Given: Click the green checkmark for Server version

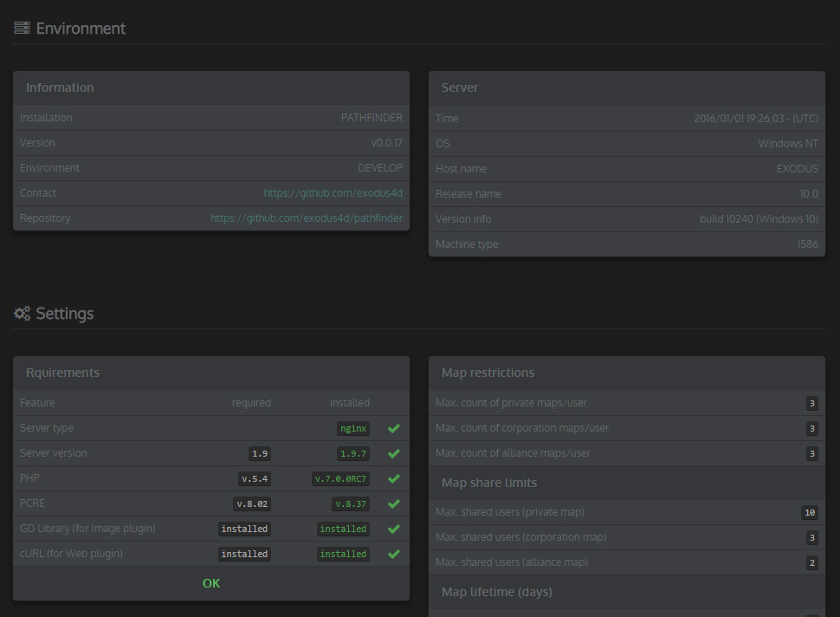Looking at the screenshot, I should pos(394,453).
